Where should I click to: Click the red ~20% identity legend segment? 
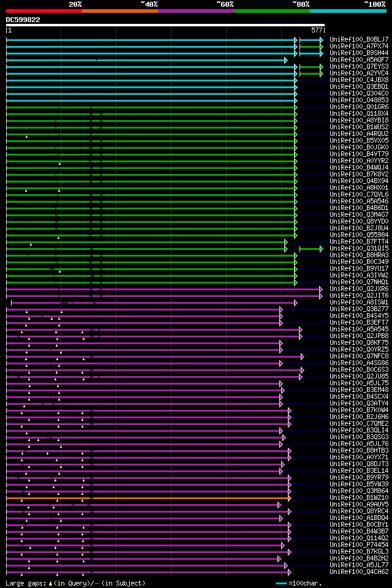click(44, 11)
